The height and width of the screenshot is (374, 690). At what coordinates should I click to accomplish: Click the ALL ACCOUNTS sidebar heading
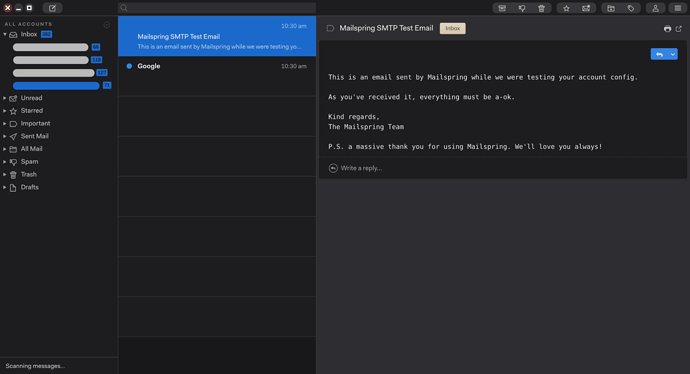click(x=28, y=24)
